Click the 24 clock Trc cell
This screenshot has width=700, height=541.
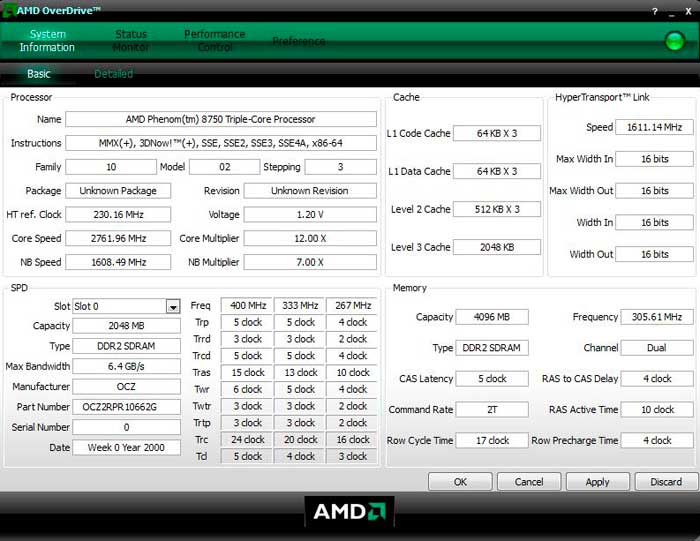[x=247, y=440]
